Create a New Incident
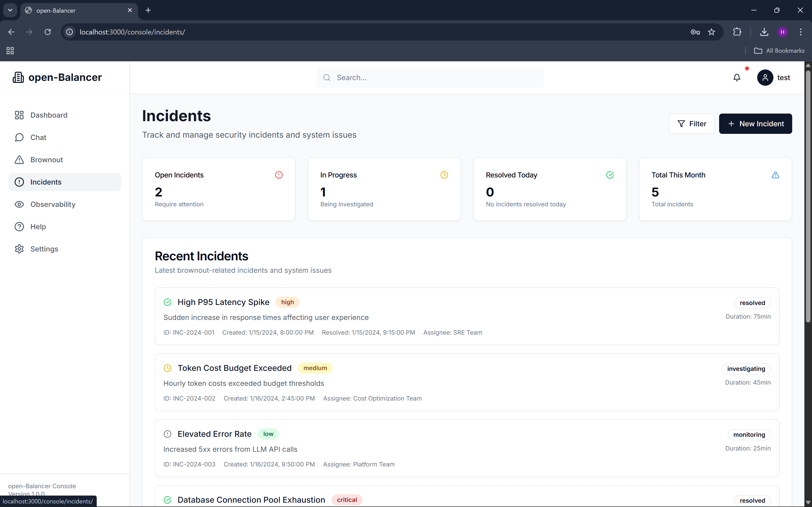 (755, 124)
